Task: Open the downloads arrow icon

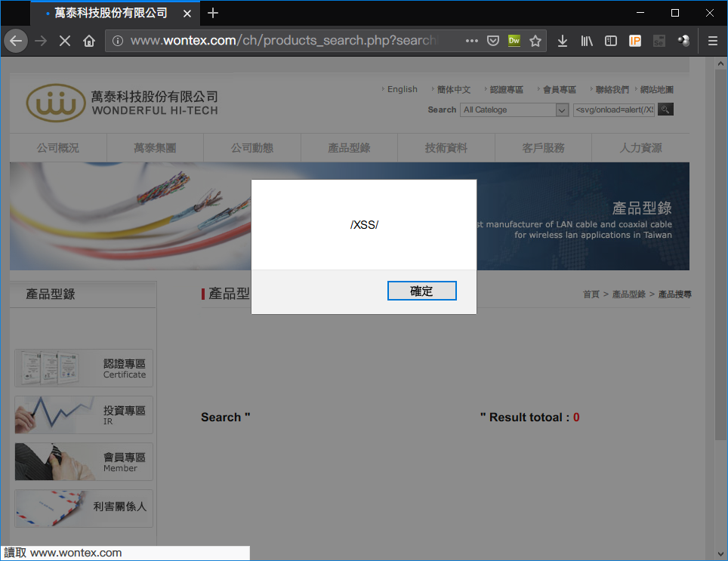Action: (x=563, y=41)
